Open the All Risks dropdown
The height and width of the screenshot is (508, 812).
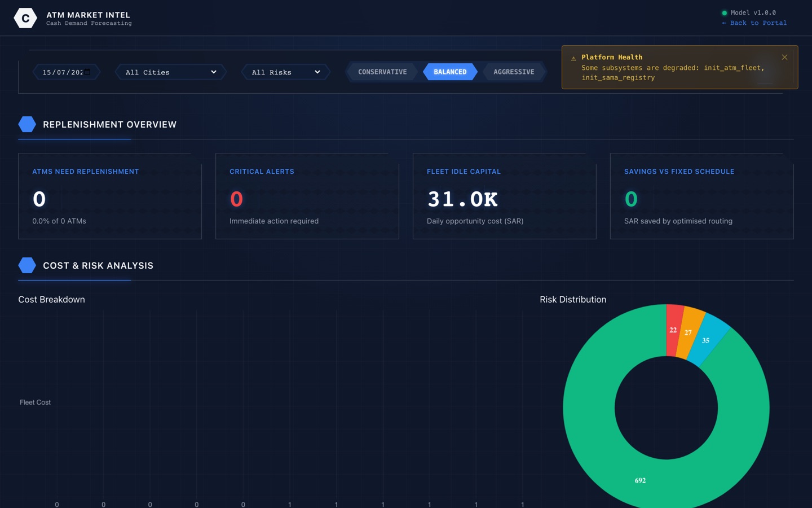pyautogui.click(x=286, y=72)
